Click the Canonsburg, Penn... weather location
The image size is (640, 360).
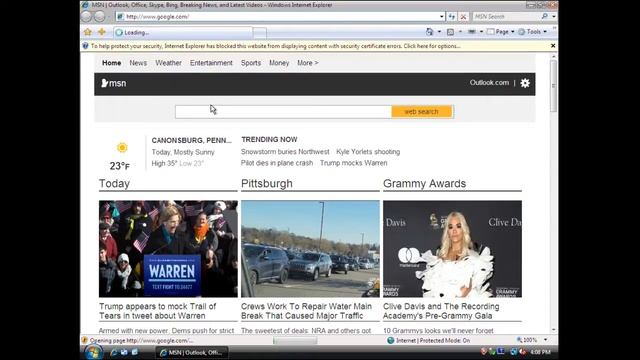(191, 140)
